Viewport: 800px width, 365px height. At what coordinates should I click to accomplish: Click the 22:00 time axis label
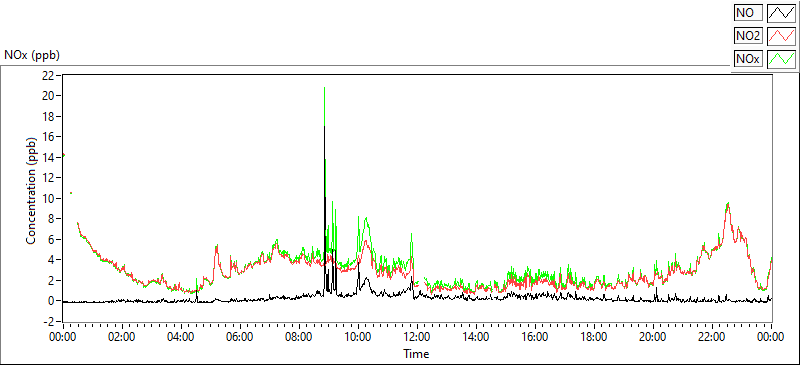tap(712, 336)
